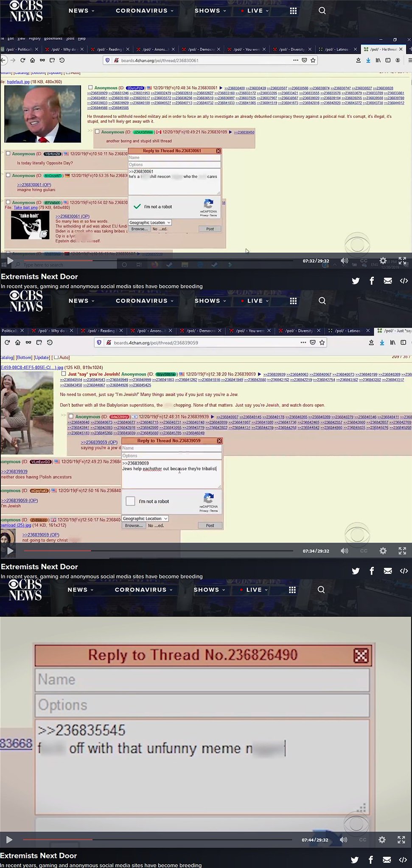This screenshot has width=412, height=868.
Task: Enter fullscreen in the 07:32 video player
Action: pyautogui.click(x=402, y=261)
